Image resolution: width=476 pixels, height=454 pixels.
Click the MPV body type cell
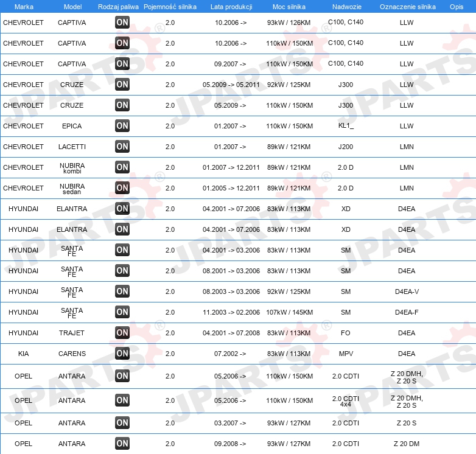[346, 354]
